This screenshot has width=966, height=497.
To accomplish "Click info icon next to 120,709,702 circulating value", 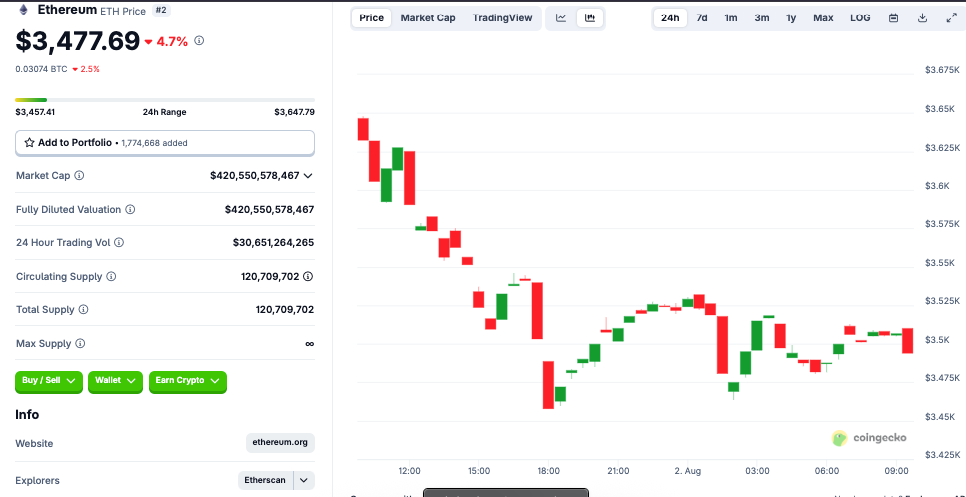I will click(308, 277).
